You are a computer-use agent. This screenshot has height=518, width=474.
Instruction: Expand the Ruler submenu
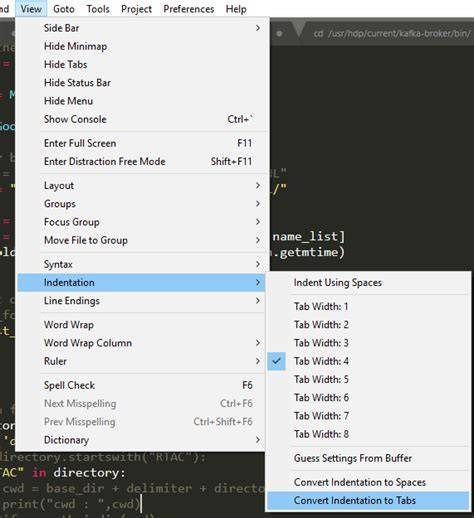[142, 361]
